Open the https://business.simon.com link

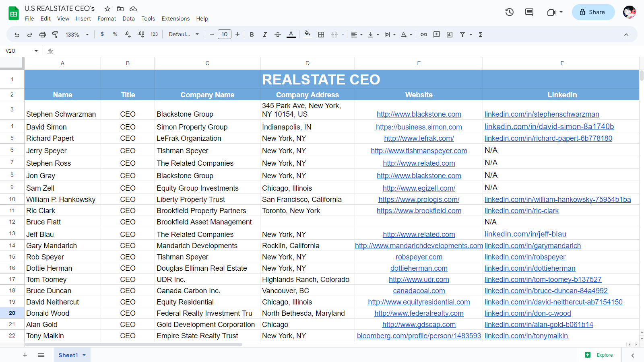[x=419, y=127]
